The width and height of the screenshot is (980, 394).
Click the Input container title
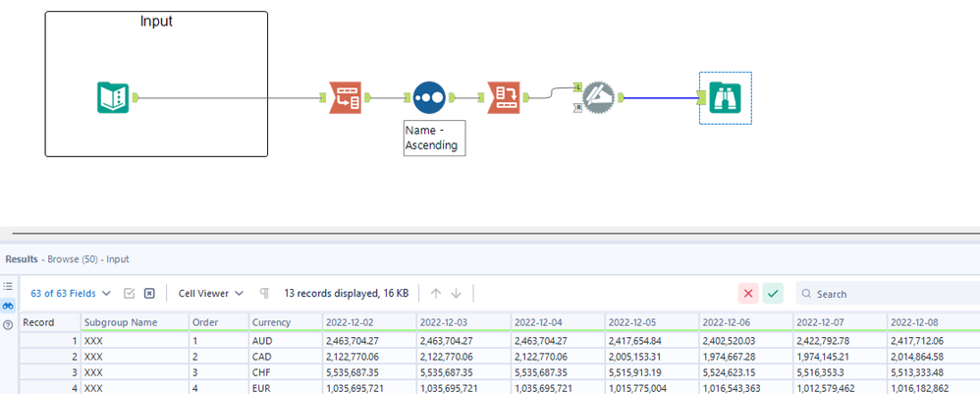tap(156, 22)
